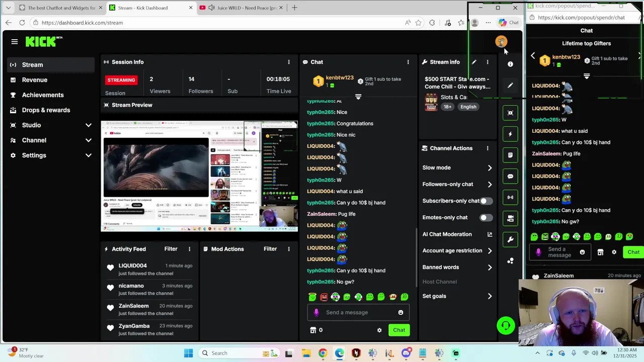Open Google Chrome from the taskbar

[x=323, y=353]
